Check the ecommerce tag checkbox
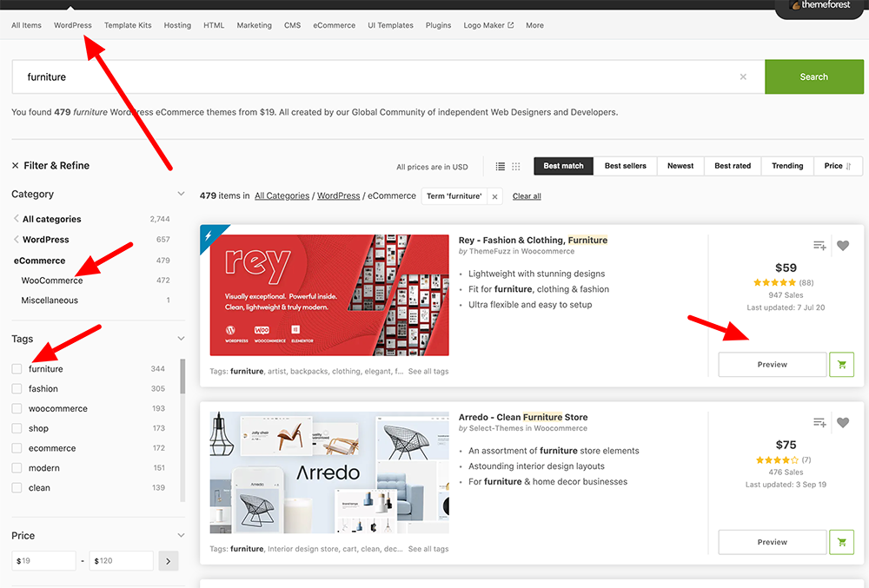 click(17, 448)
